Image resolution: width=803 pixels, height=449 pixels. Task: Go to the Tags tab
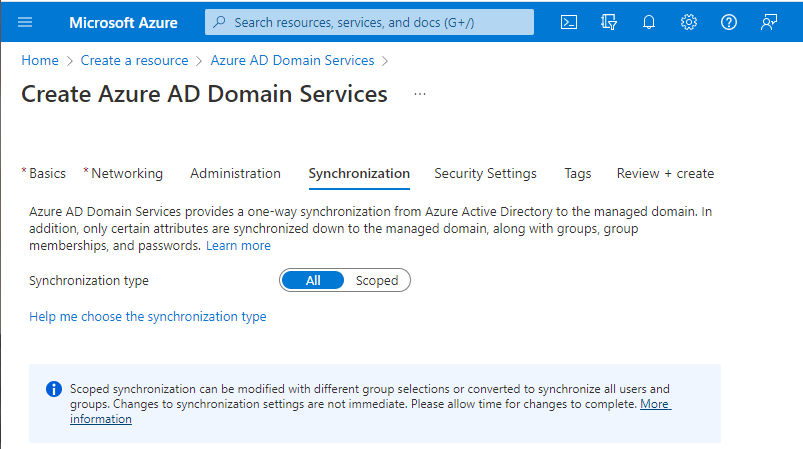point(578,174)
